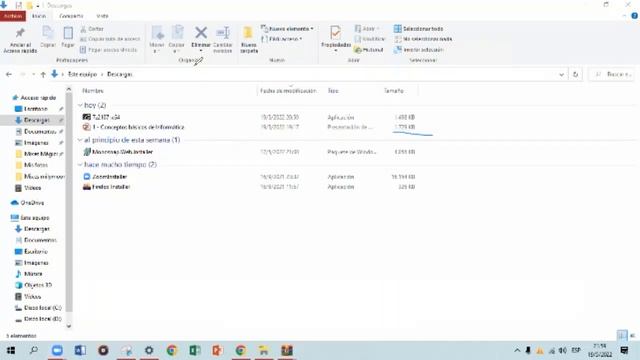Screen dimensions: 640x360
Task: Click the Copiar icon in the ribbon
Action: pyautogui.click(x=48, y=33)
